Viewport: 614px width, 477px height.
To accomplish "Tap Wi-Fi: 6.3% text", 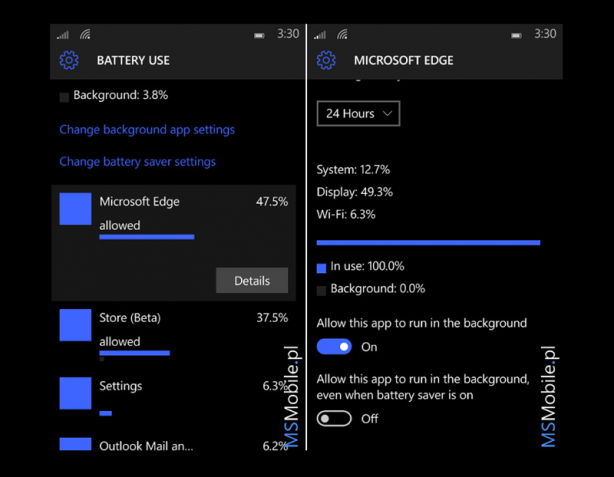I will pyautogui.click(x=346, y=214).
